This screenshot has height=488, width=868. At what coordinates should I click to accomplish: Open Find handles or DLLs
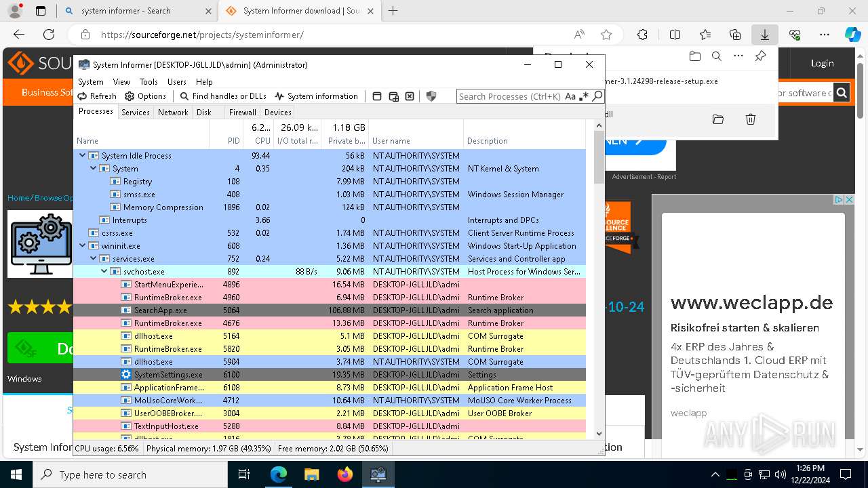[223, 96]
